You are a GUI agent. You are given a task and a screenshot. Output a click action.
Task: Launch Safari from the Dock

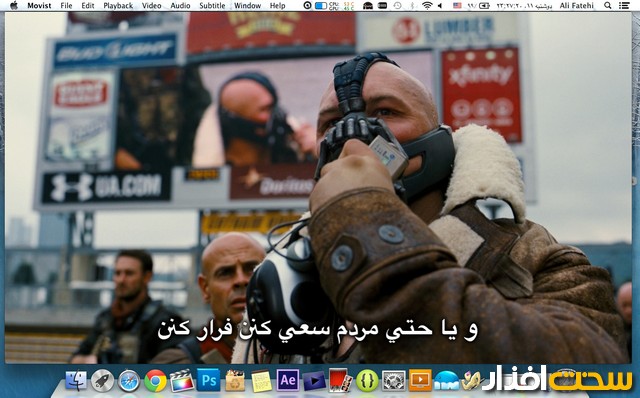tap(129, 380)
